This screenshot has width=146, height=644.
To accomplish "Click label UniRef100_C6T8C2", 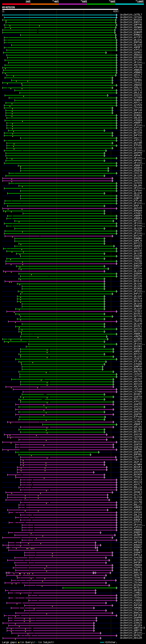I will pos(131,311).
